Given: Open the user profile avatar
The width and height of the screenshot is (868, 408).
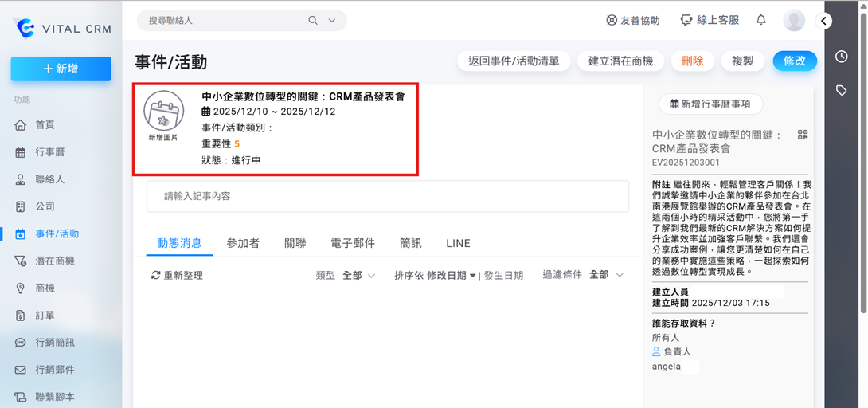Looking at the screenshot, I should 794,21.
